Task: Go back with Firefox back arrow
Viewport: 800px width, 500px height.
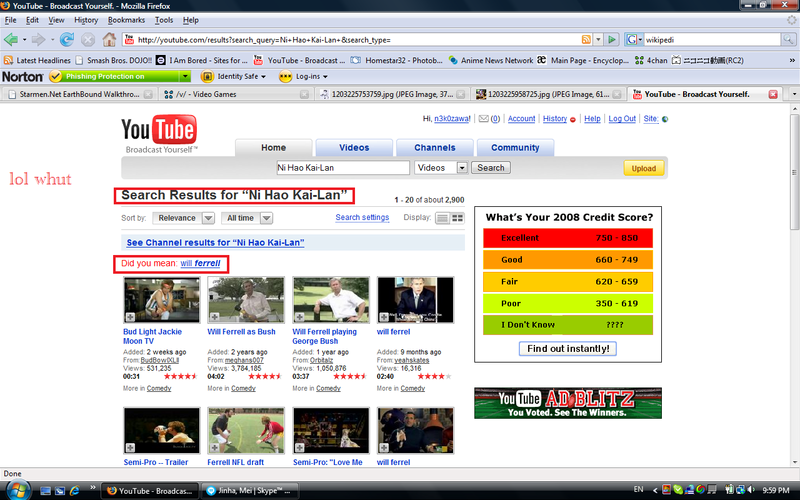Action: (x=10, y=39)
